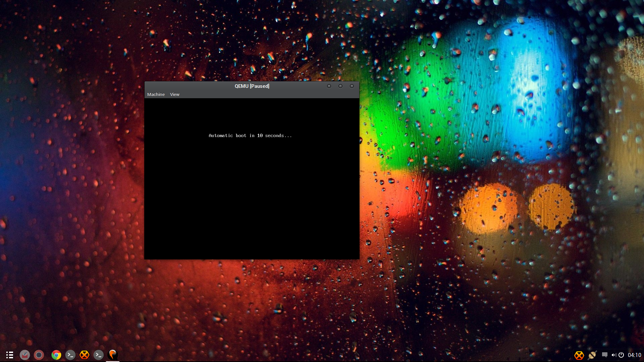Open the terminal icon left of QEMU icon
The image size is (644, 362).
[x=99, y=355]
